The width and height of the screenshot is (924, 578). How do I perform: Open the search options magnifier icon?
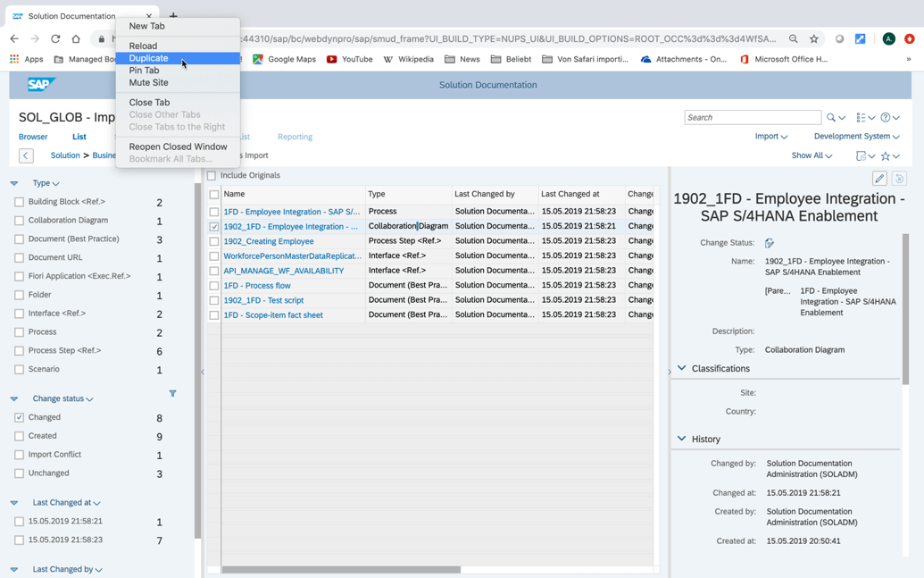(x=830, y=117)
